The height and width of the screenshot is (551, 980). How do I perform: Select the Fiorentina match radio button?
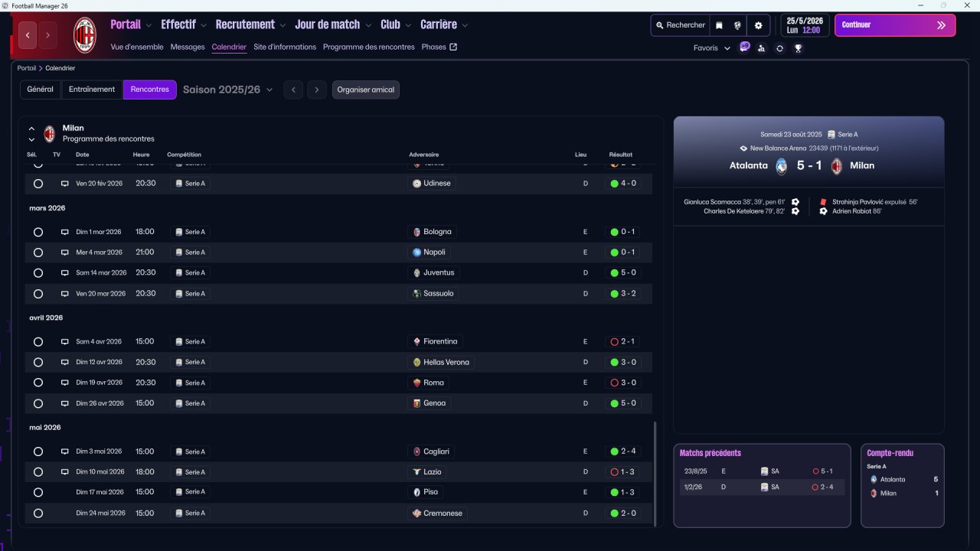tap(38, 341)
